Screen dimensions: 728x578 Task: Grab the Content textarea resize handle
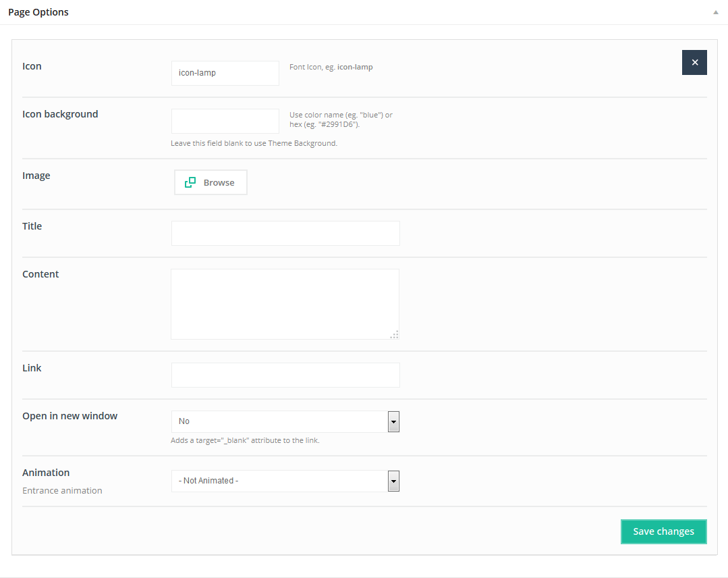[395, 334]
